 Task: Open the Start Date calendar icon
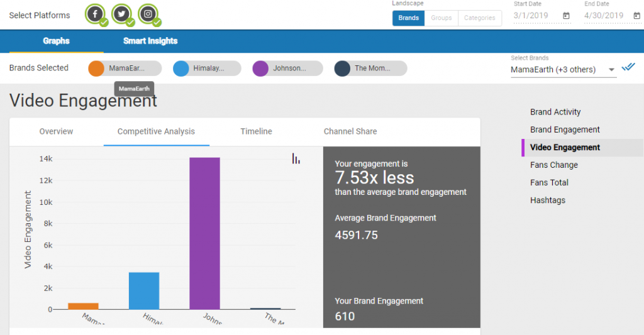coord(566,16)
